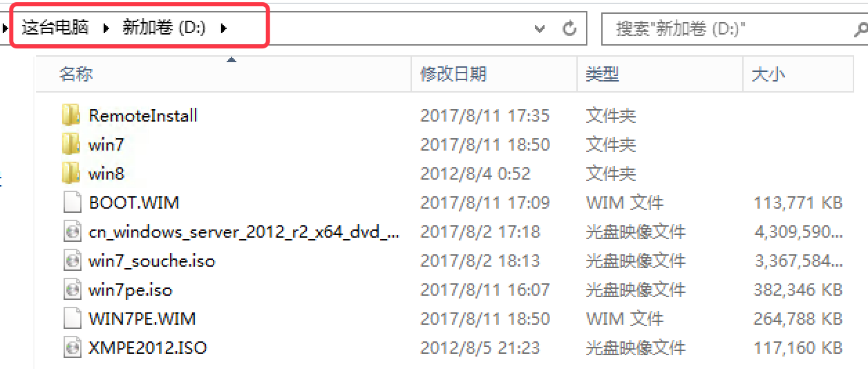This screenshot has width=868, height=369.
Task: Click the win7pe.iso disc image icon
Action: [x=72, y=290]
